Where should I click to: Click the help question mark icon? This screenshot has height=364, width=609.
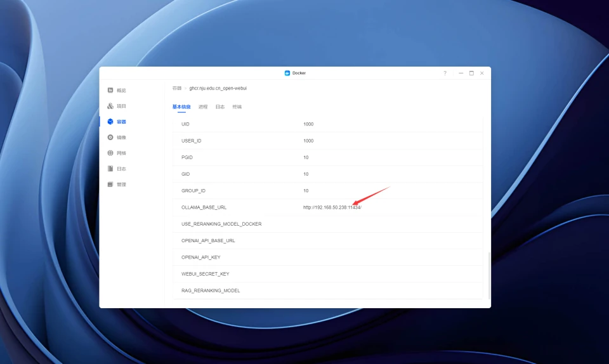[x=445, y=73]
